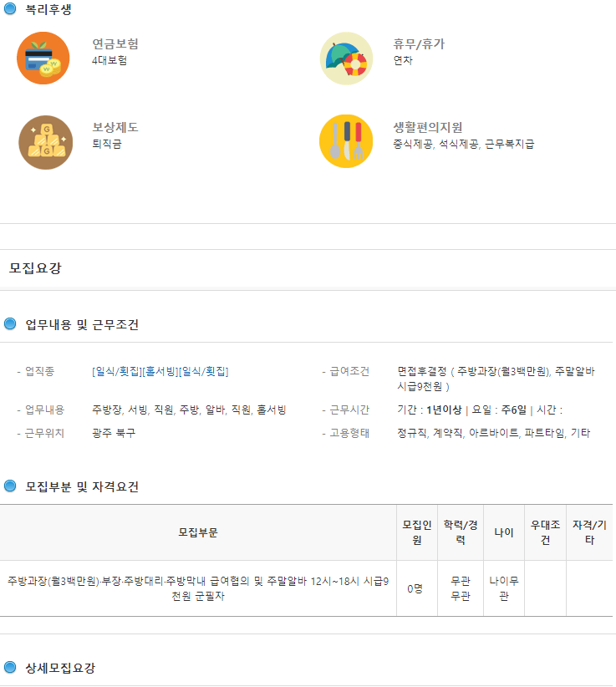Click the 우대조건 column header
The width and height of the screenshot is (616, 687).
point(546,532)
